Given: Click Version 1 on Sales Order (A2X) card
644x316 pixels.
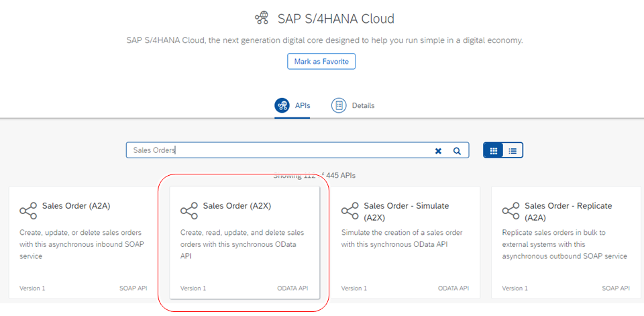Looking at the screenshot, I should tap(193, 288).
